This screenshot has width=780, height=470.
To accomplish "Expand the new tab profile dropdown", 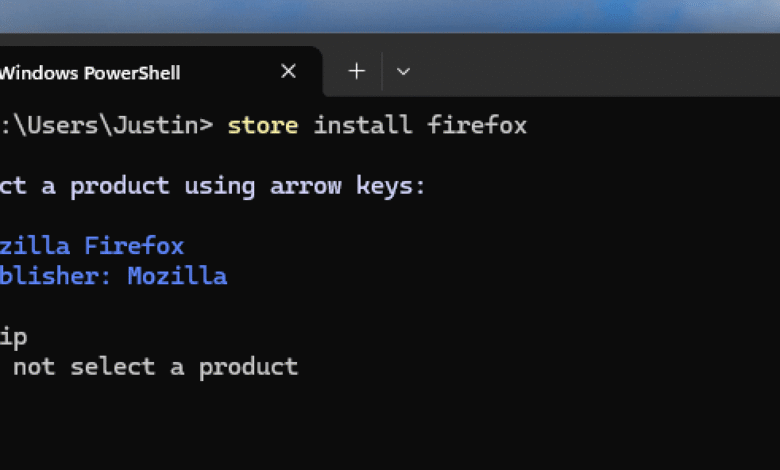I will [403, 72].
